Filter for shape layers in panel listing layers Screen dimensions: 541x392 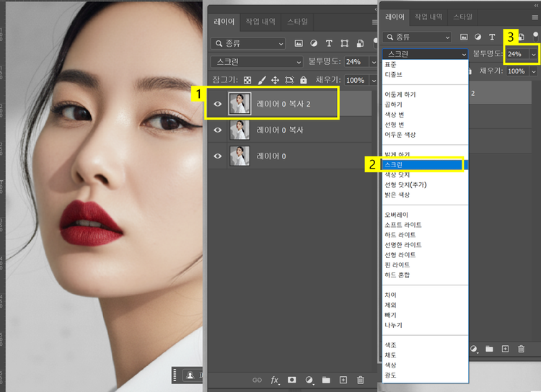pyautogui.click(x=344, y=43)
